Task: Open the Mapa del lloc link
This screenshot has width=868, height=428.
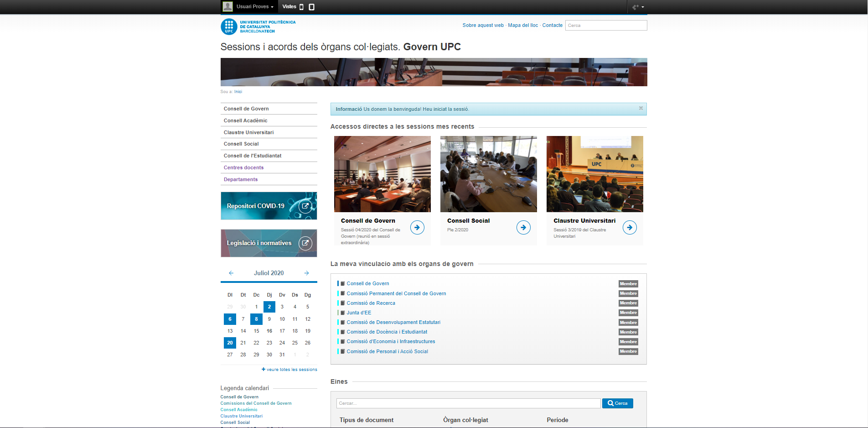Action: 522,26
